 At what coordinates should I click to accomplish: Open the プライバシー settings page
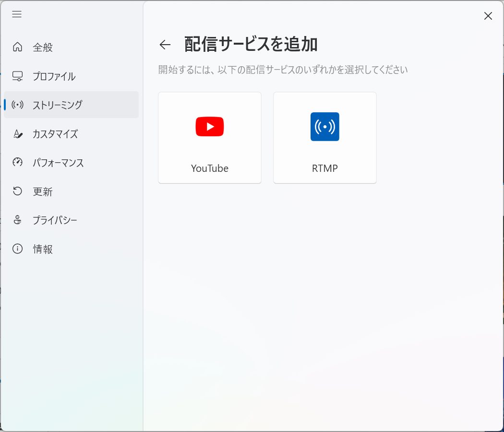pos(71,220)
